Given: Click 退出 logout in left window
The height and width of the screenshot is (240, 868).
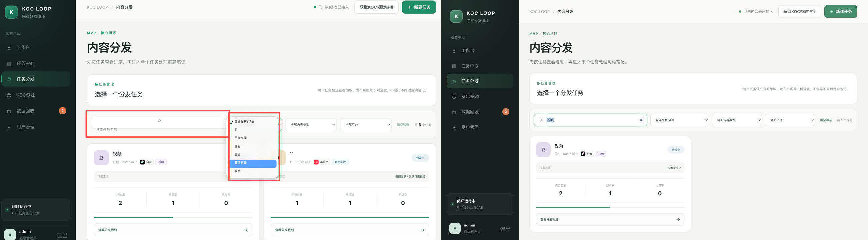Looking at the screenshot, I should (62, 235).
